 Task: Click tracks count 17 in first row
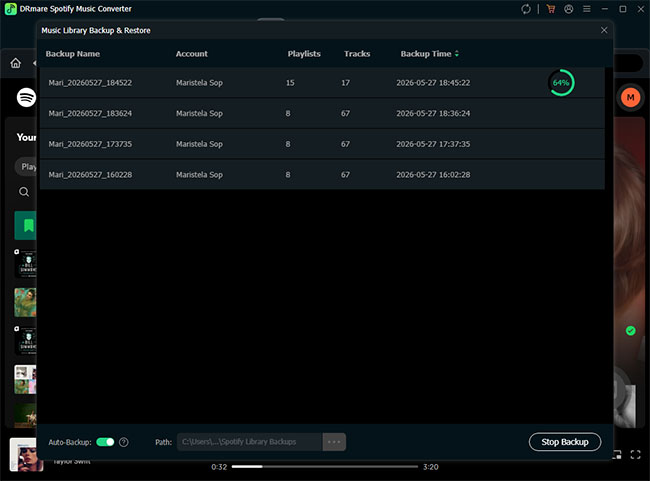click(345, 83)
